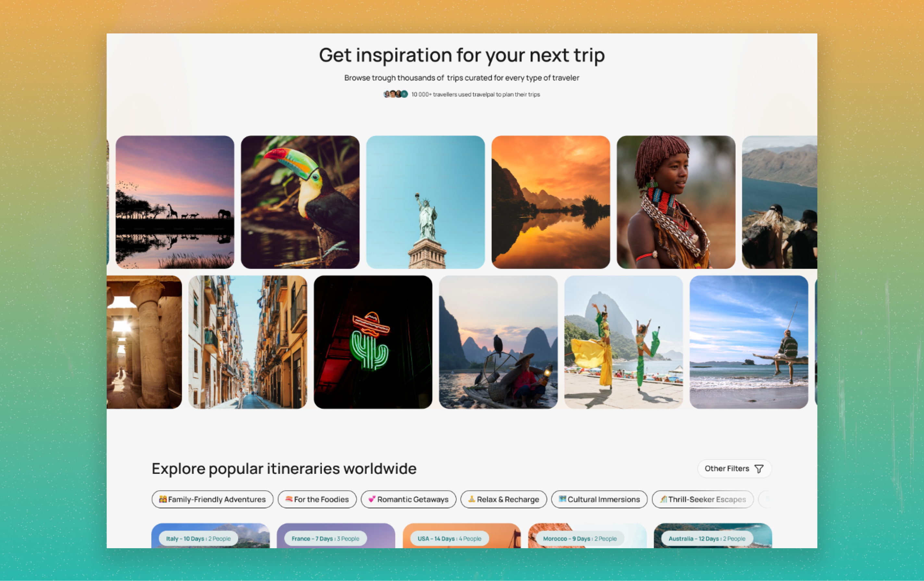Select the Statue of Liberty photo
This screenshot has width=924, height=581.
425,202
